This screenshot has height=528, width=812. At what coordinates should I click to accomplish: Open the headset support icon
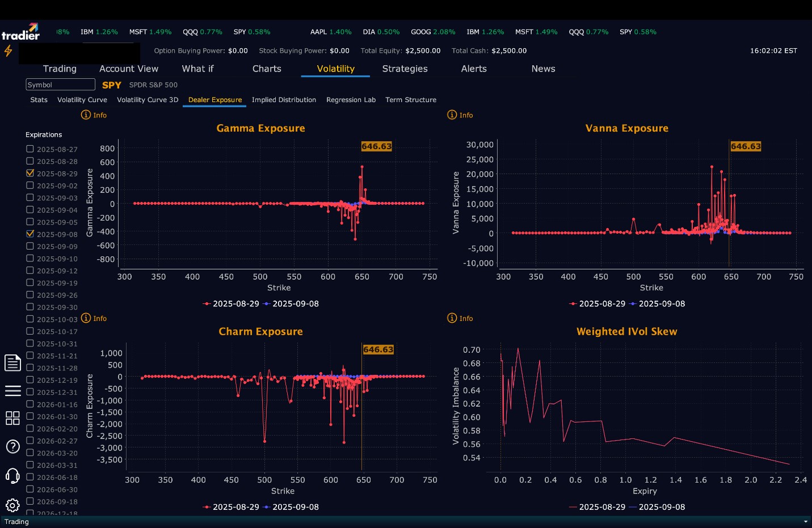12,476
